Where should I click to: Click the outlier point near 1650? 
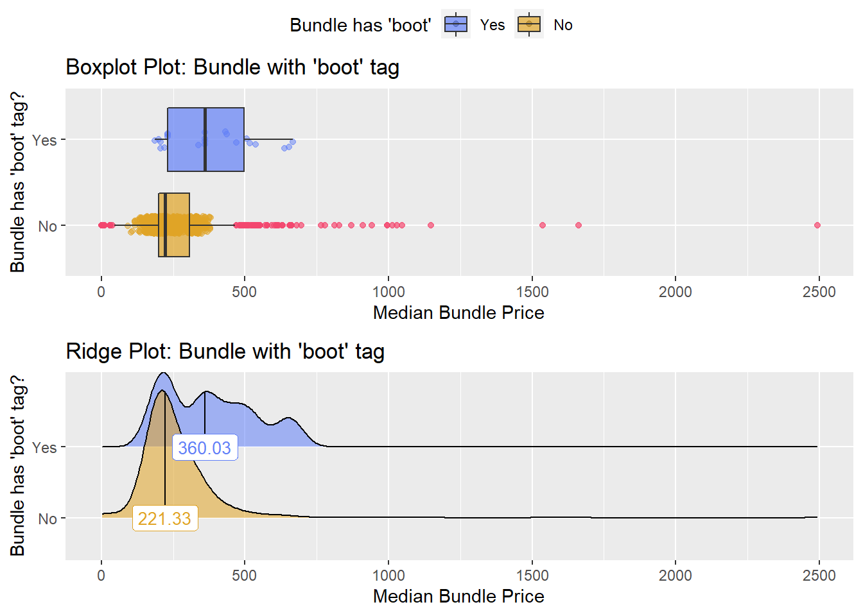pyautogui.click(x=579, y=225)
